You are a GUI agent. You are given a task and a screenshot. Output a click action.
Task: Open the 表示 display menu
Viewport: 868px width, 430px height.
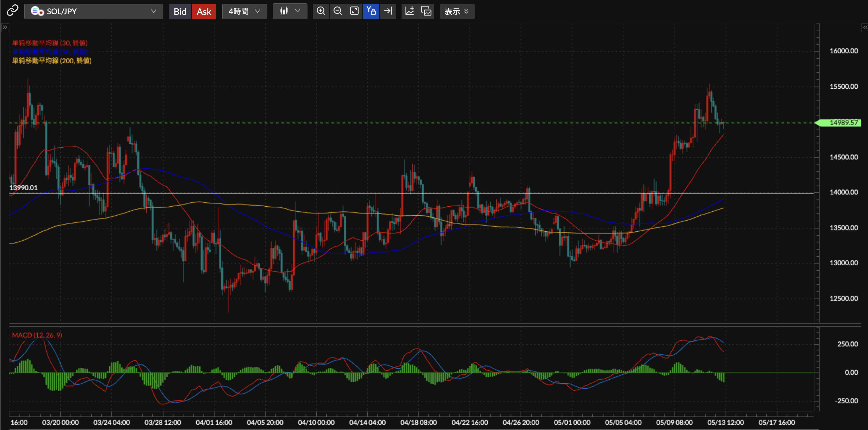(457, 11)
